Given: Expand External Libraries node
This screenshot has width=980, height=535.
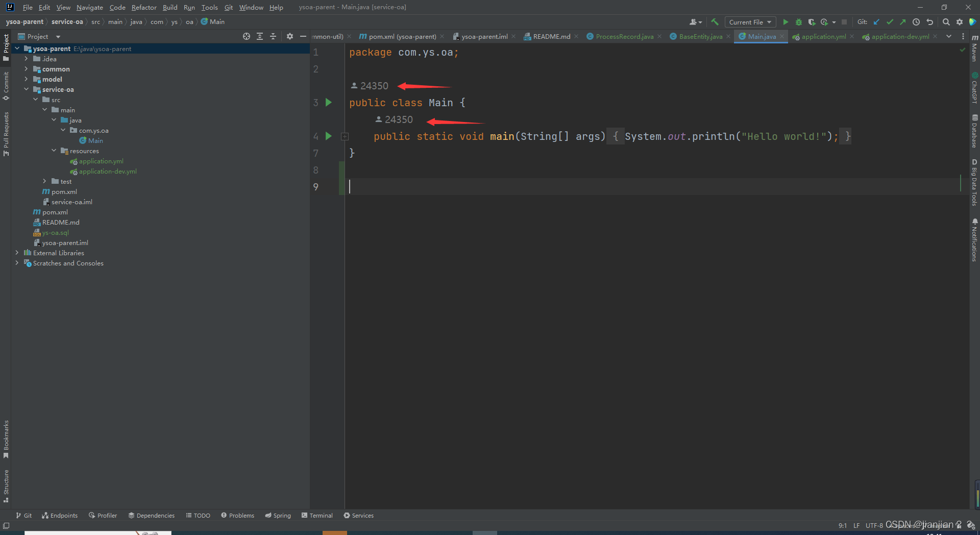Looking at the screenshot, I should click(x=17, y=253).
